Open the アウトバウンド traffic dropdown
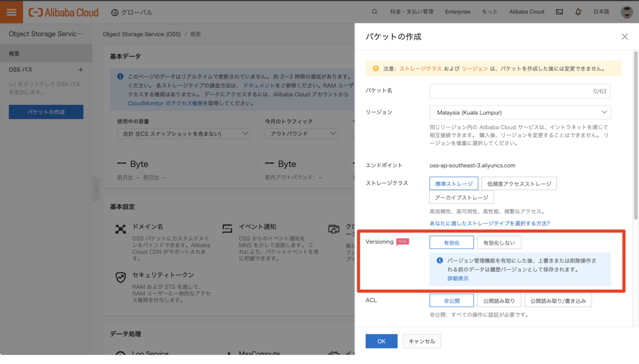Image resolution: width=639 pixels, height=364 pixels. point(301,134)
